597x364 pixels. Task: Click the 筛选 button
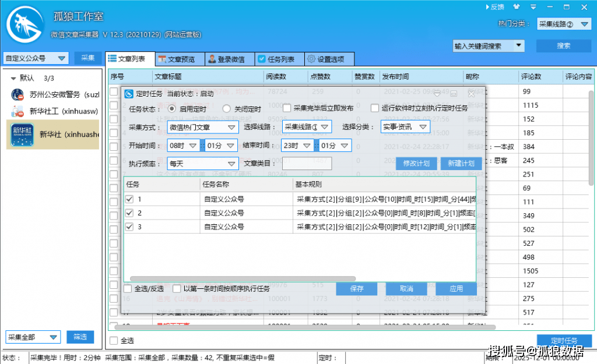(80, 337)
